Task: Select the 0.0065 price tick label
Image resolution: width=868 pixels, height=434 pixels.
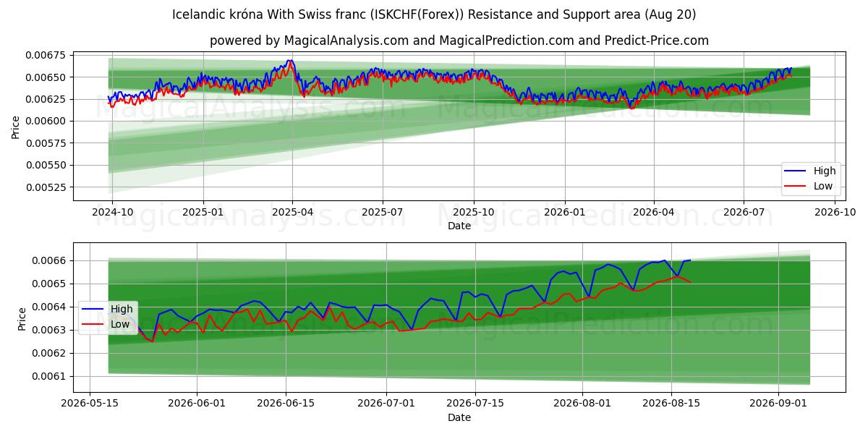Action: click(x=48, y=284)
